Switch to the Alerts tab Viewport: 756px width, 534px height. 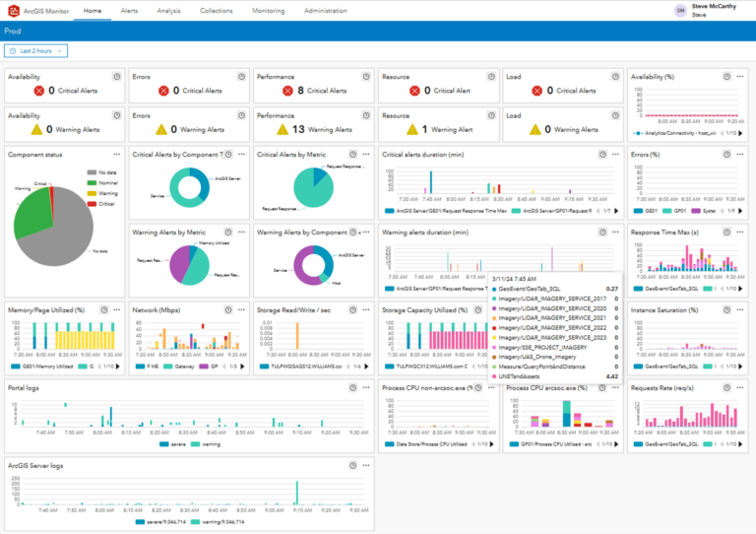pos(129,10)
